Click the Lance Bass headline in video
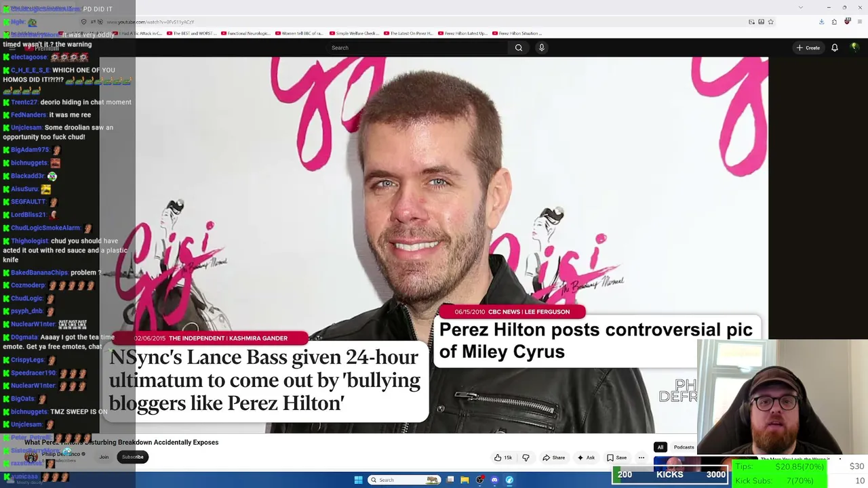868x488 pixels. (264, 380)
